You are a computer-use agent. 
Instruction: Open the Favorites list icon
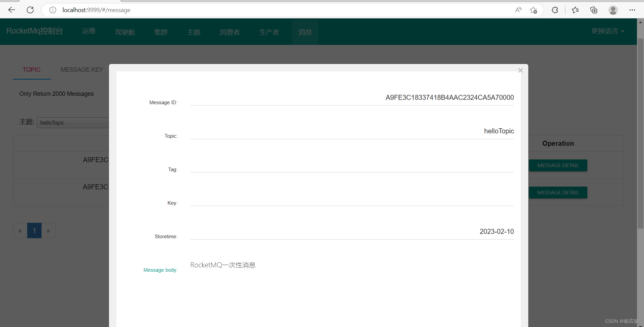tap(575, 10)
